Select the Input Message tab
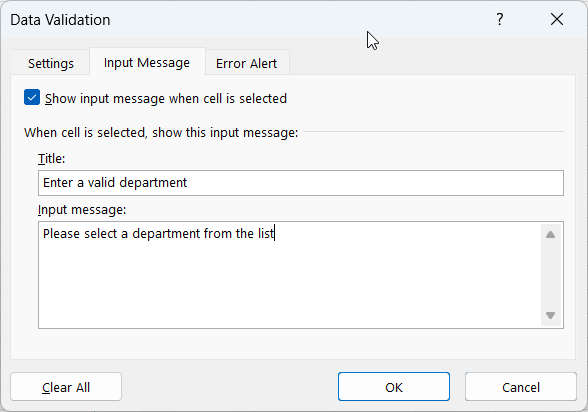The width and height of the screenshot is (588, 412). pos(147,62)
